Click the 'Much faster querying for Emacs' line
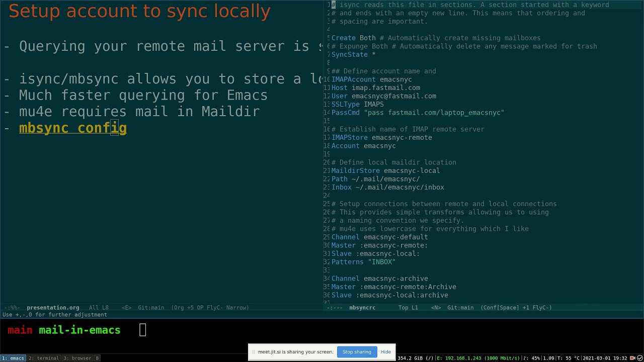 (x=143, y=95)
